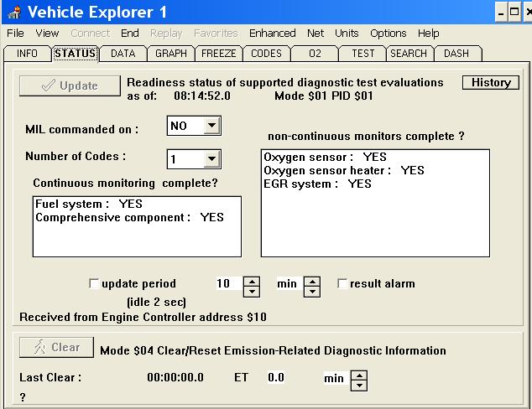
Task: Click the update period number field
Action: coord(225,285)
